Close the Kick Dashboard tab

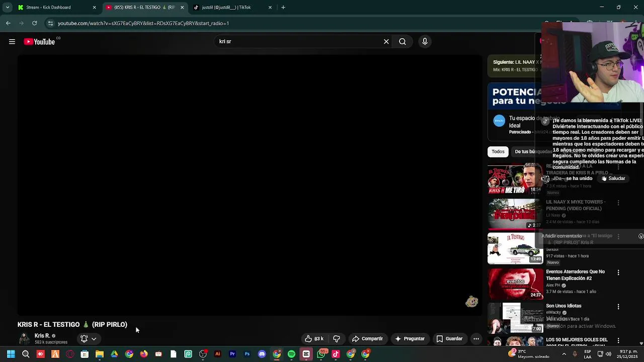[94, 8]
